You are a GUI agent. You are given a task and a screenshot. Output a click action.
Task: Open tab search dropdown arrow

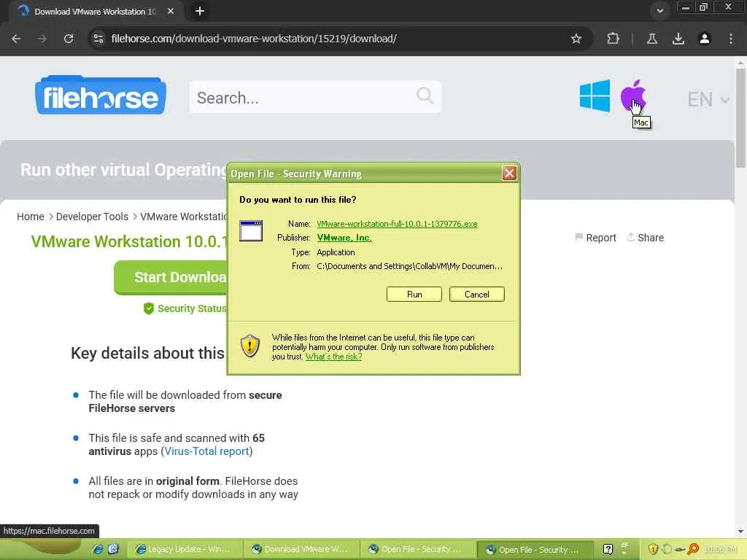[x=659, y=11]
